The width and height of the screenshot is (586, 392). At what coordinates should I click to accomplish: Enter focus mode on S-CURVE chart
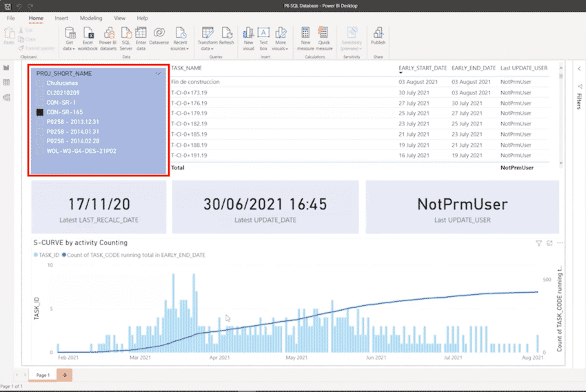549,243
